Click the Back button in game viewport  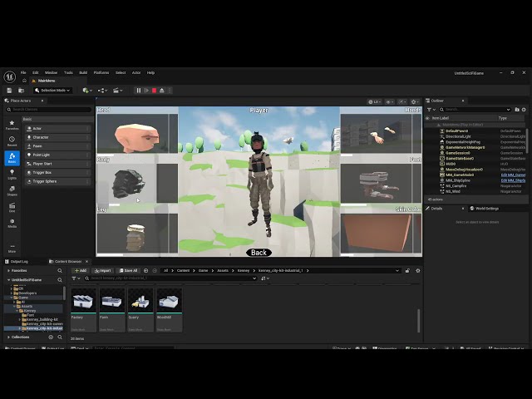click(259, 253)
